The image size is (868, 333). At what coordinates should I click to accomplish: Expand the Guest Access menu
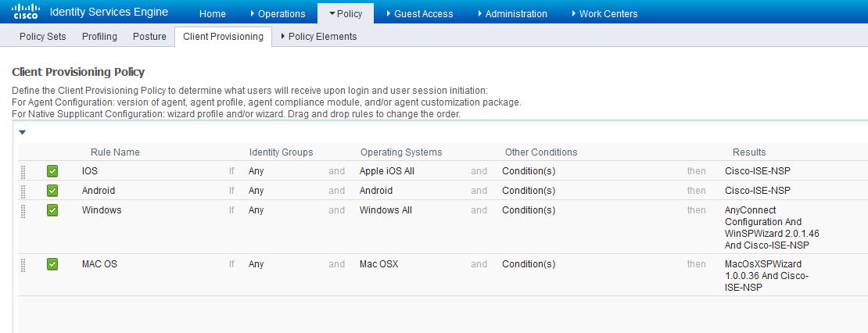(420, 14)
